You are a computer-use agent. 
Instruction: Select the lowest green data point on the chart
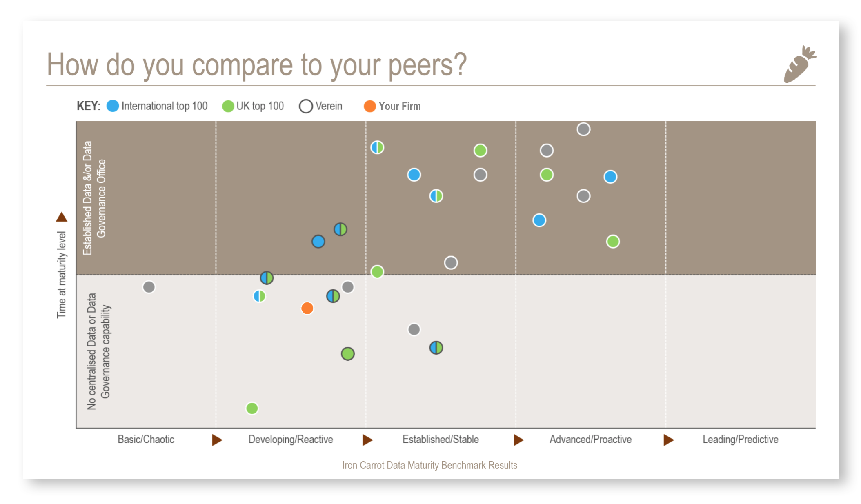[252, 408]
